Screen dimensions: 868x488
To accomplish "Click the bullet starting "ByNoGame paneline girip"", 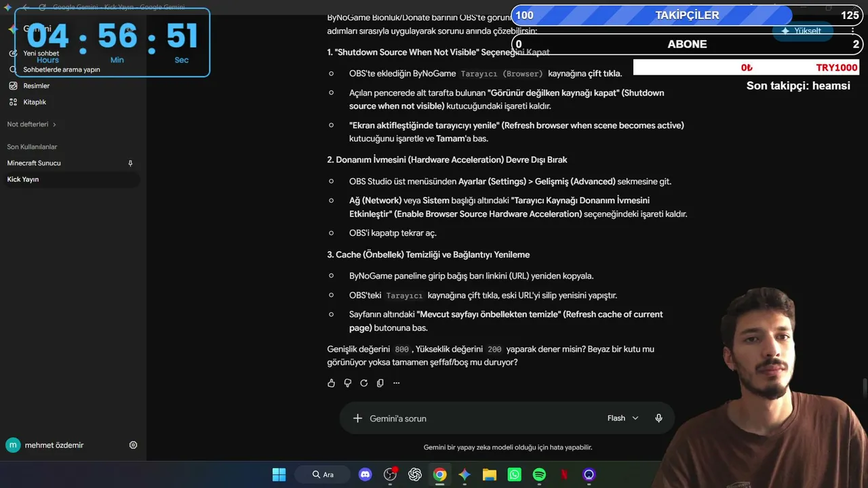I will click(471, 277).
